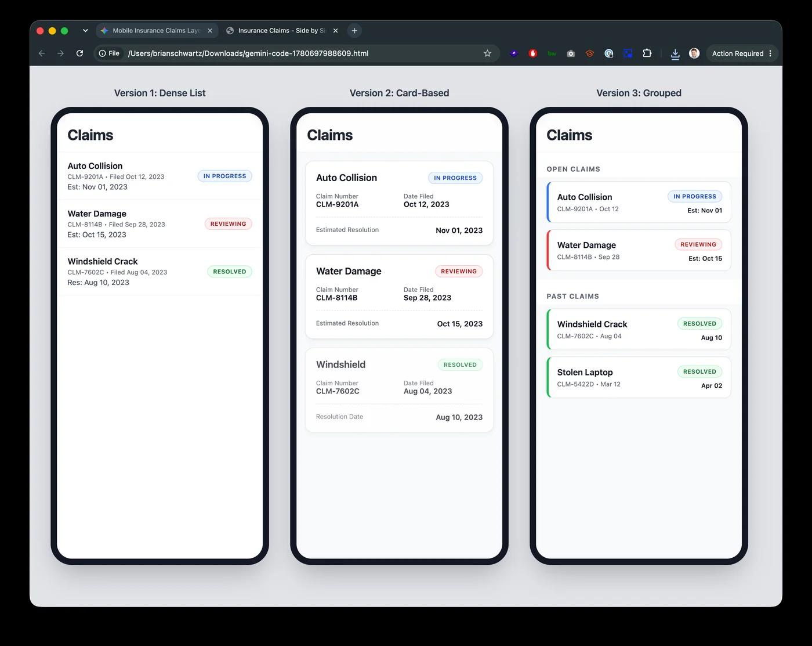Click resolution date Nov 01, 2023 in card
The height and width of the screenshot is (646, 812).
[459, 230]
